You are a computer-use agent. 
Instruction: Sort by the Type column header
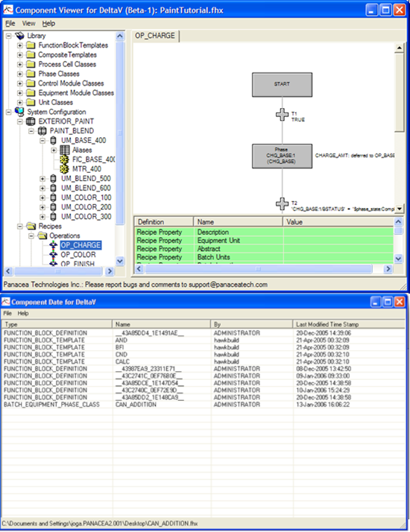57,324
